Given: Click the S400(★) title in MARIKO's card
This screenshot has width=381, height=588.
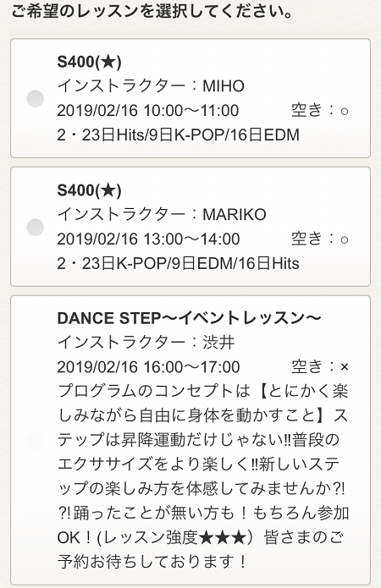Looking at the screenshot, I should [x=90, y=190].
